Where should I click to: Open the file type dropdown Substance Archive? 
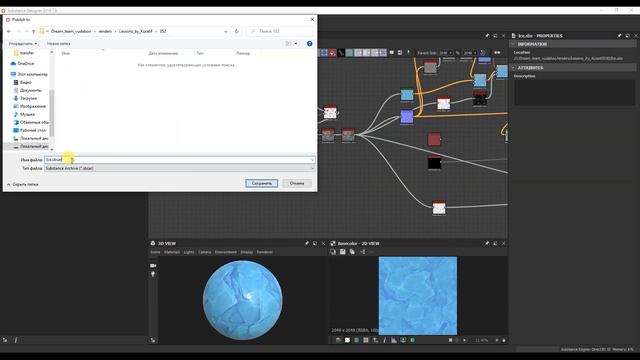coord(180,168)
